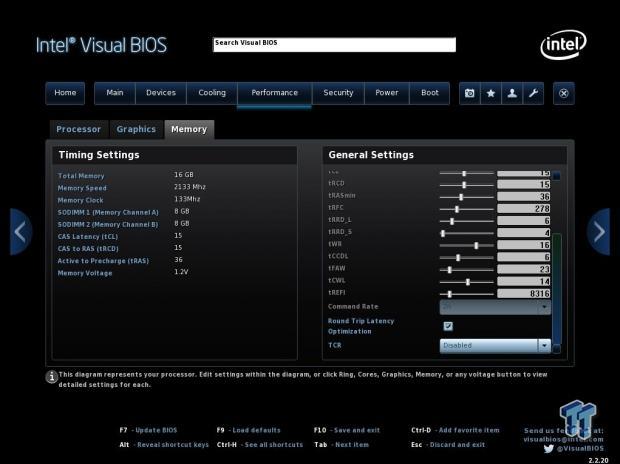Screen dimensions: 620x464
Task: Open the Processor tab
Action: click(x=79, y=129)
